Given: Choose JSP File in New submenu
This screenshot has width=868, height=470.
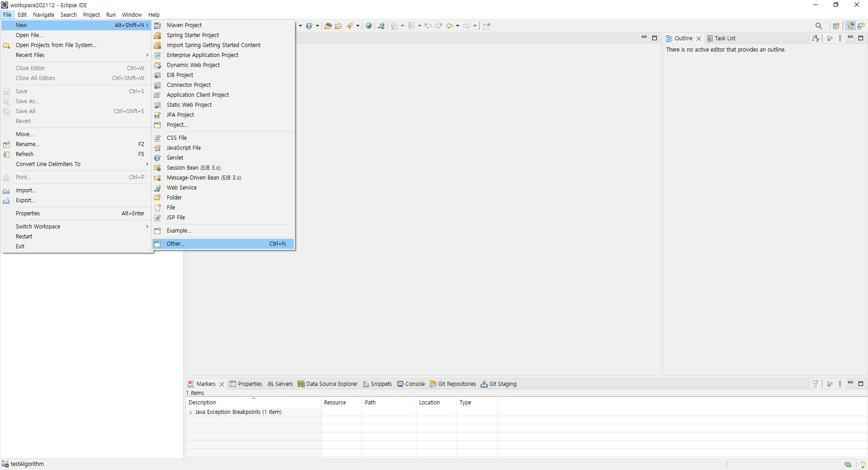Looking at the screenshot, I should pyautogui.click(x=223, y=218).
